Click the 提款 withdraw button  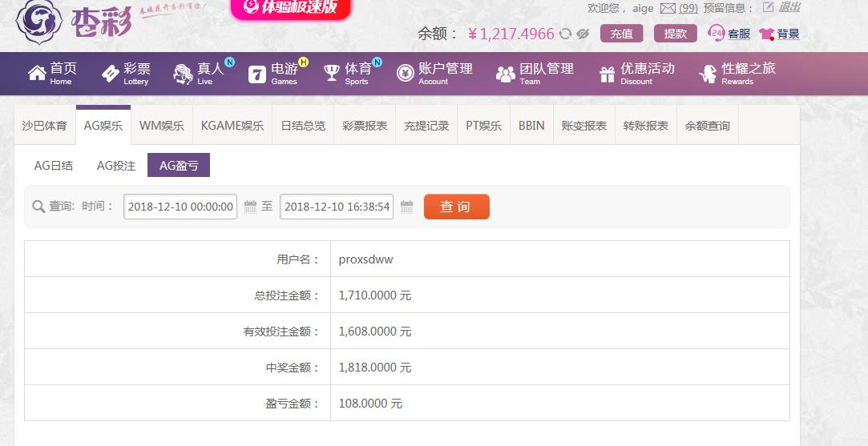click(676, 34)
